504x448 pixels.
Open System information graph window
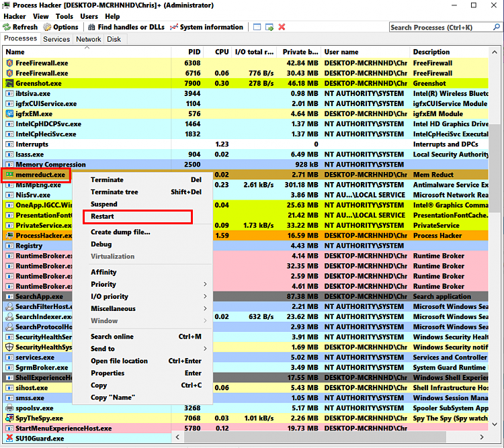tap(207, 27)
